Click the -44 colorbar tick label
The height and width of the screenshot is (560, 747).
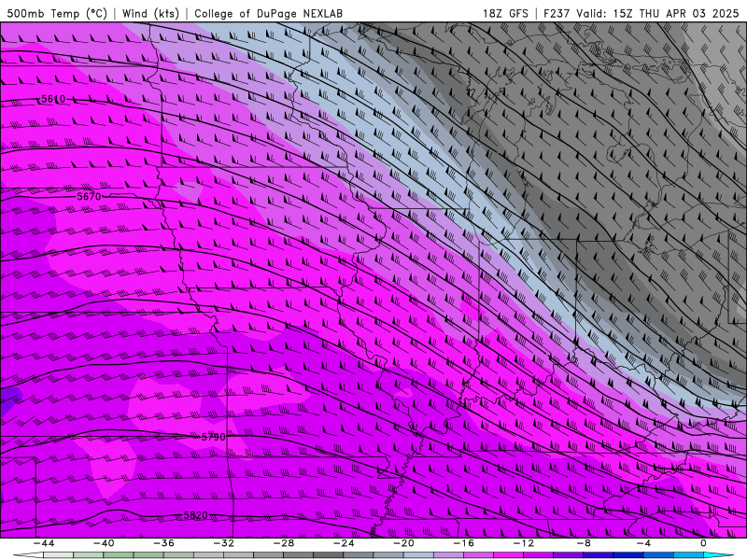pos(44,543)
